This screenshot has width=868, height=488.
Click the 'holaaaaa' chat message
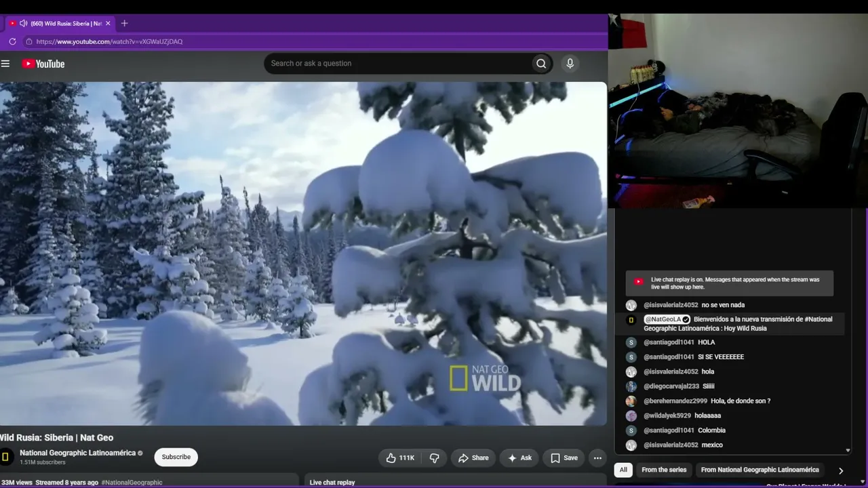[707, 415]
